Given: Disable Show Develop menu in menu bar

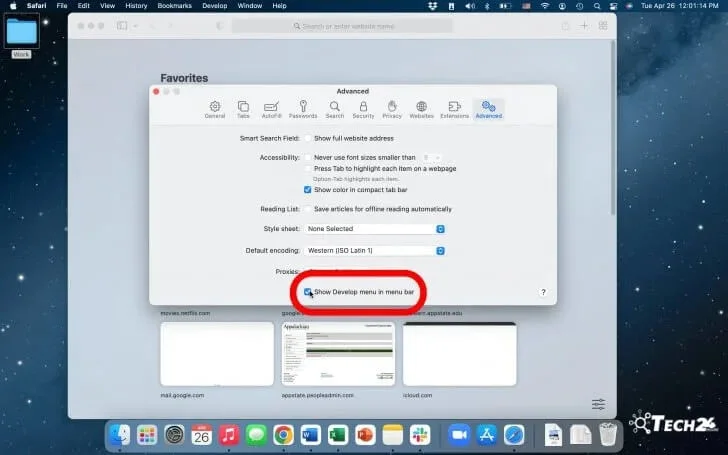Looking at the screenshot, I should (x=309, y=292).
